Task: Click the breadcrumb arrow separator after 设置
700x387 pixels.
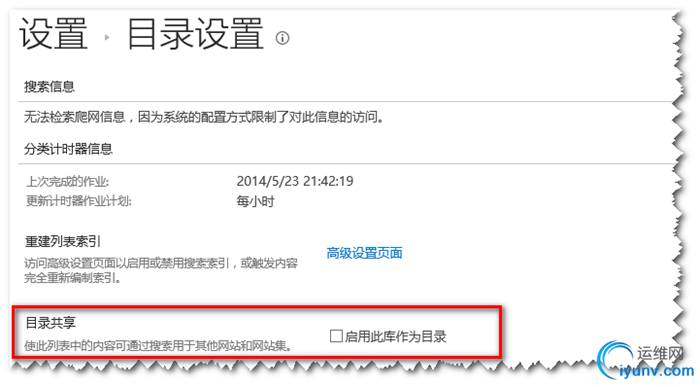Action: (x=107, y=37)
